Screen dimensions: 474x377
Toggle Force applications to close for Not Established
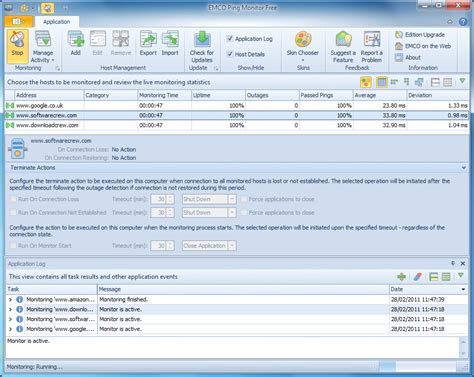pos(244,212)
